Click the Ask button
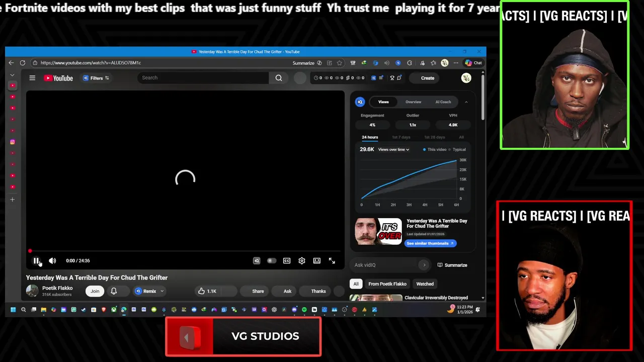Screen dimensions: 644x362 pos(287,291)
